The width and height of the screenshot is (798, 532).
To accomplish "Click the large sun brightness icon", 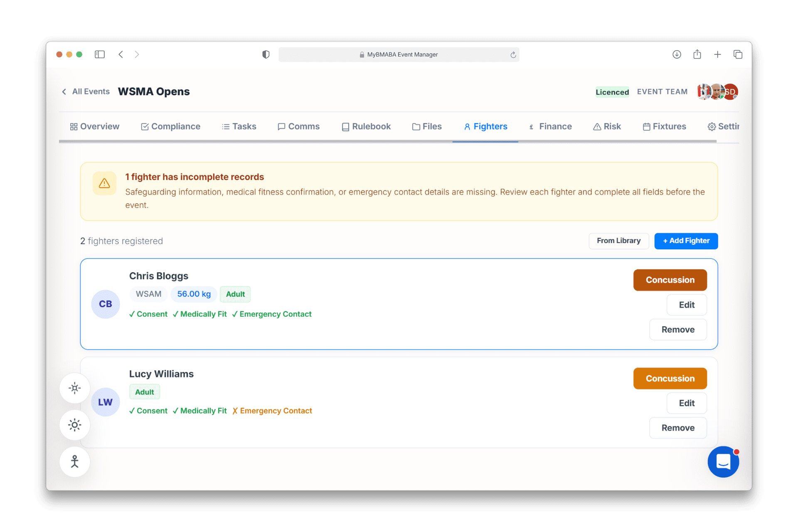I will pos(75,425).
